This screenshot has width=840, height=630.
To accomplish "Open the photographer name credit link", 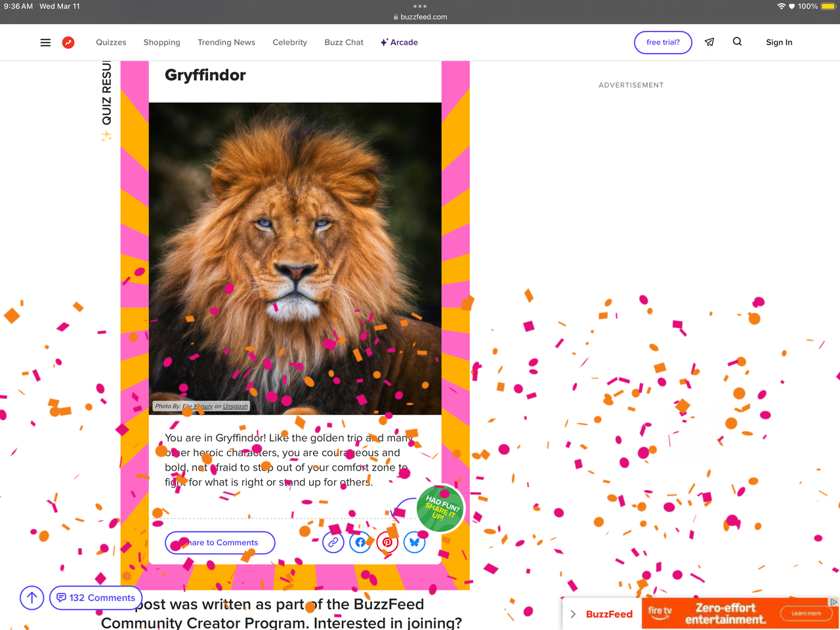I will point(198,406).
